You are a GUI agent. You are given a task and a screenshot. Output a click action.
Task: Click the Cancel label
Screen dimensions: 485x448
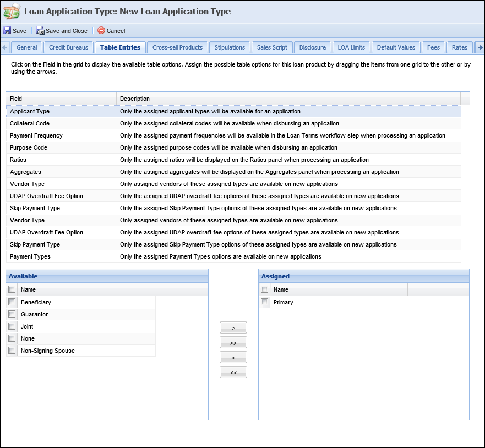point(116,31)
